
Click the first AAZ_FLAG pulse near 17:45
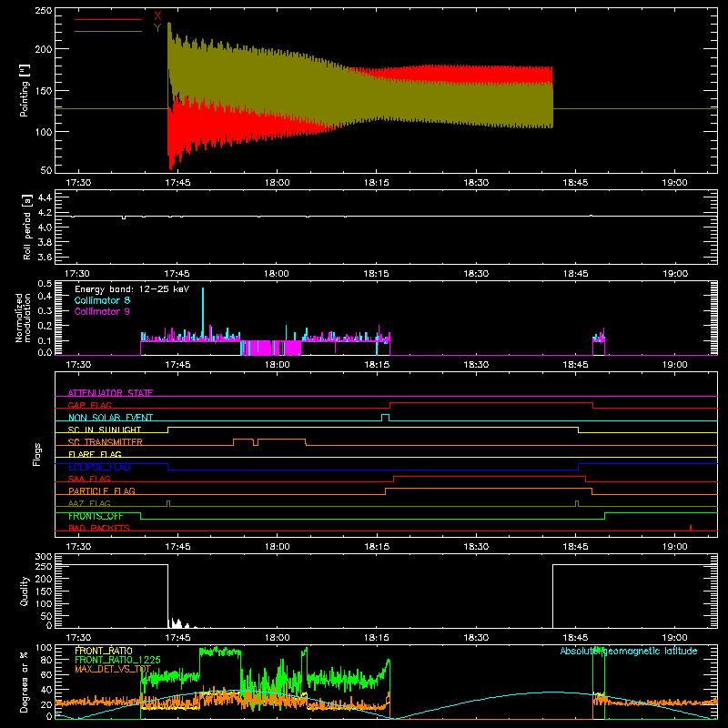click(x=168, y=504)
